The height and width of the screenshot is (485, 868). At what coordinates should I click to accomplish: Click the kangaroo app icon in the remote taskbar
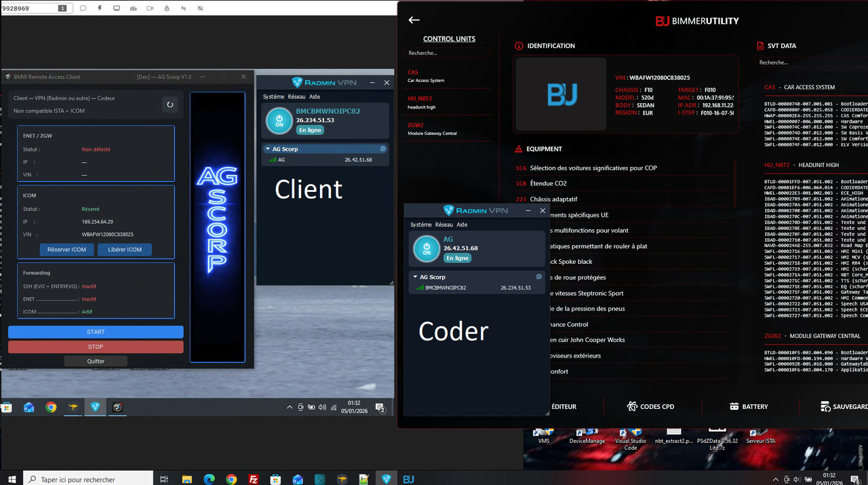[73, 407]
